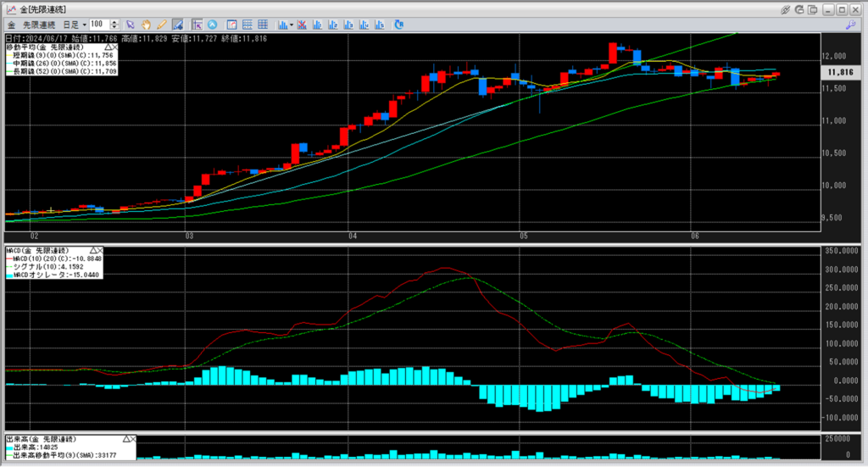Close the MACD legend box
Viewport: 868px width, 467px height.
[x=98, y=251]
